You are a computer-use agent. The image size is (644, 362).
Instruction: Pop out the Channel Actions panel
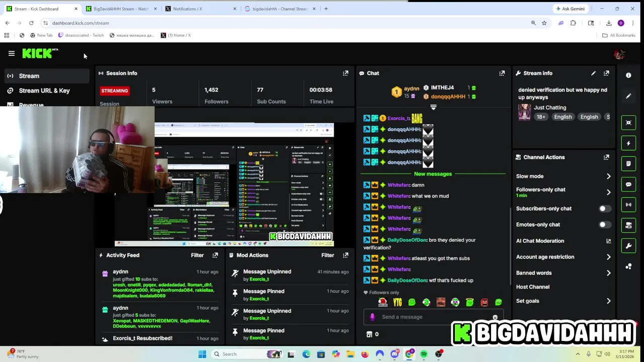[606, 157]
